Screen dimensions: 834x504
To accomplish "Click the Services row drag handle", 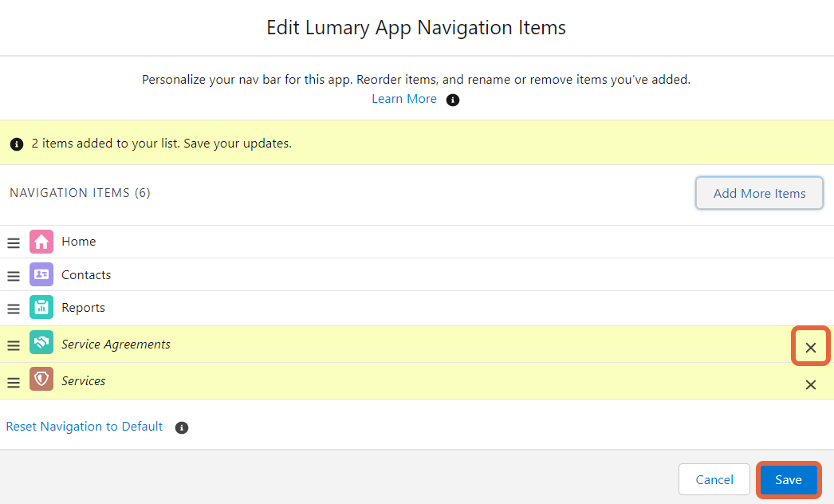I will pyautogui.click(x=14, y=383).
